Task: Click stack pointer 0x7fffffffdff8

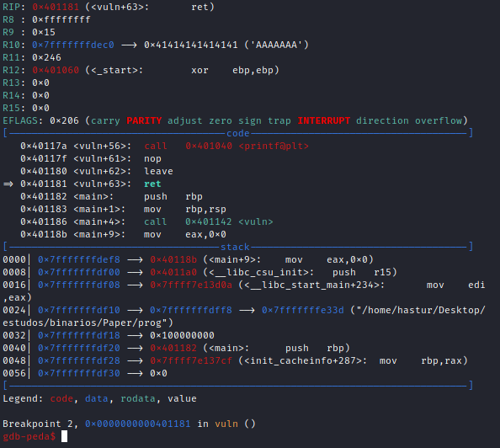Action: [191, 310]
